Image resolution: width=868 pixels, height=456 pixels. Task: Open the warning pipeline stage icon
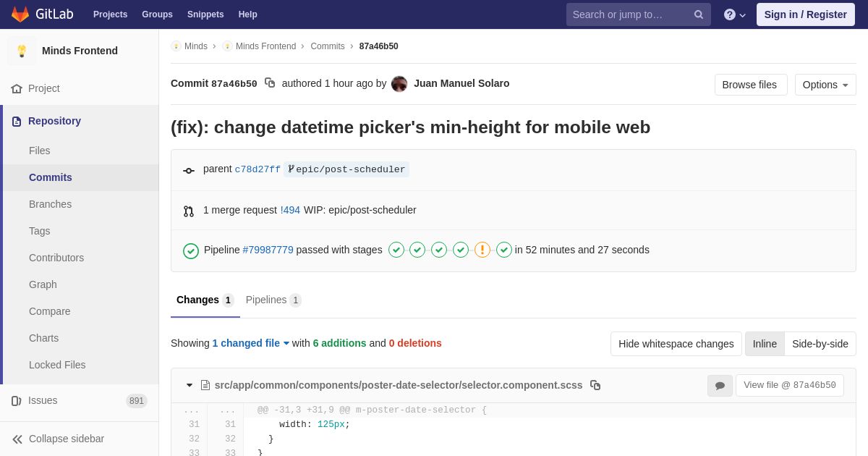click(x=482, y=250)
